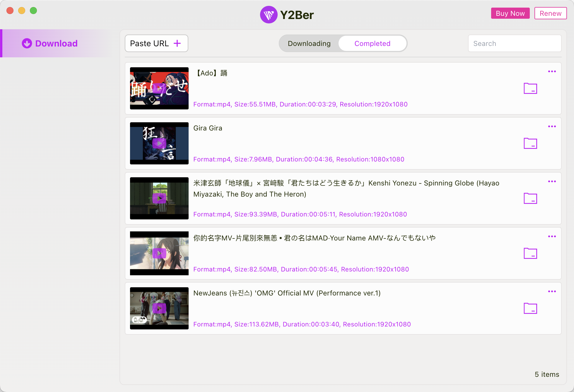574x392 pixels.
Task: Focus the Search field
Action: [515, 43]
